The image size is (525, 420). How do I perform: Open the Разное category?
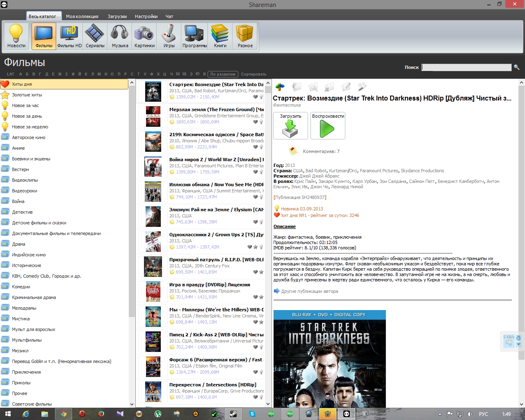(245, 36)
